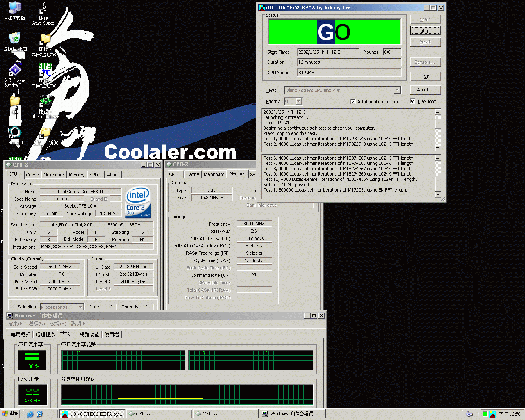Open the Priority dropdown in ORTHOS
This screenshot has height=420, width=525.
(x=299, y=101)
